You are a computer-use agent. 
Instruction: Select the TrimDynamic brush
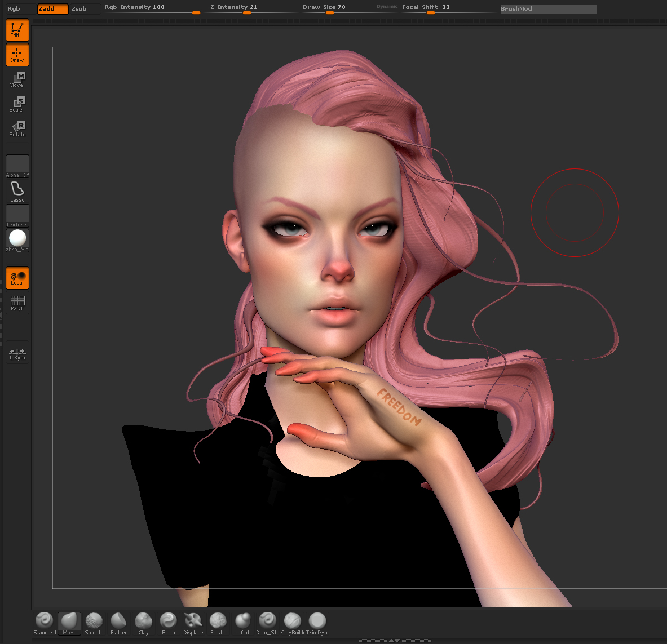point(317,624)
